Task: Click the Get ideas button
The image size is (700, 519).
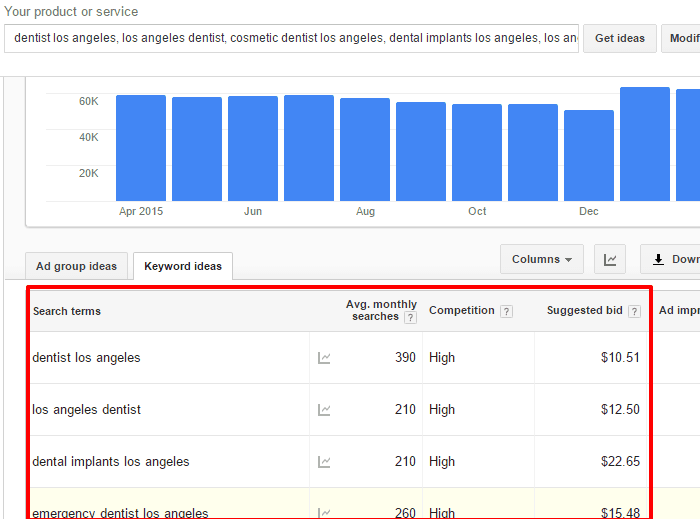Action: (x=620, y=38)
